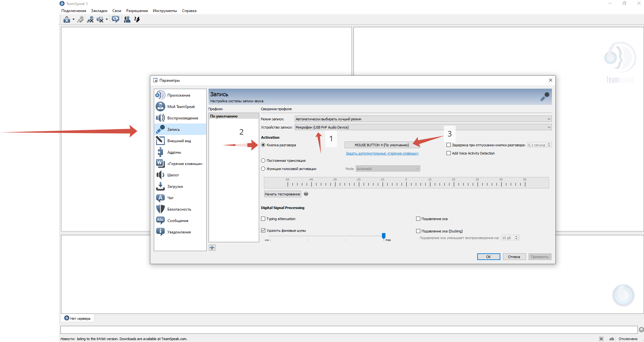Check Подавление эха (Ducking) option
This screenshot has width=644, height=342.
pyautogui.click(x=418, y=231)
